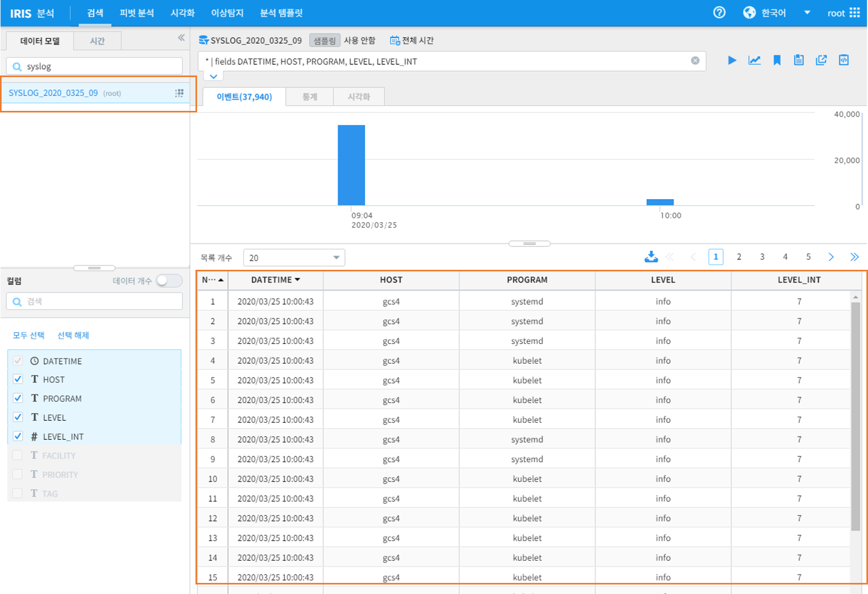The image size is (868, 594).
Task: Open the 검색 menu
Action: click(x=95, y=13)
